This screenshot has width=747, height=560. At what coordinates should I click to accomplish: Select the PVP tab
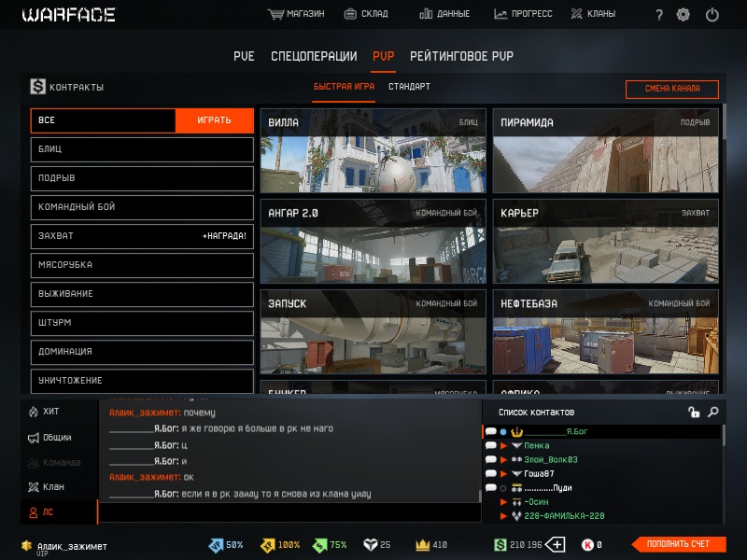(384, 56)
